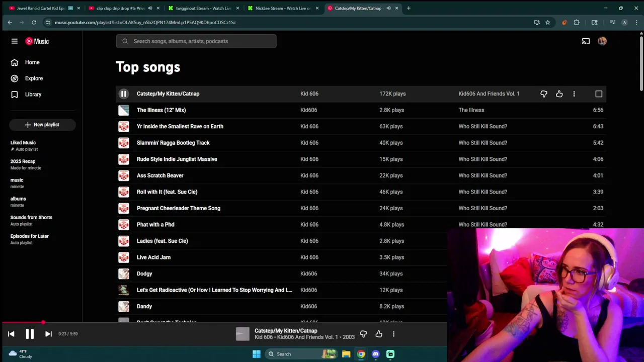The width and height of the screenshot is (644, 362).
Task: Click the browser address bar URL
Action: tap(145, 22)
